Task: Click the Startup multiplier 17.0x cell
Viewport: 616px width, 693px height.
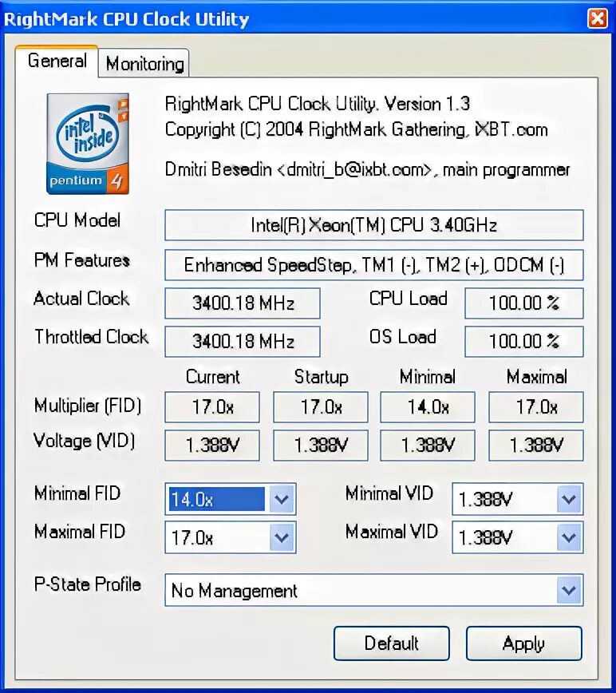Action: (x=321, y=407)
